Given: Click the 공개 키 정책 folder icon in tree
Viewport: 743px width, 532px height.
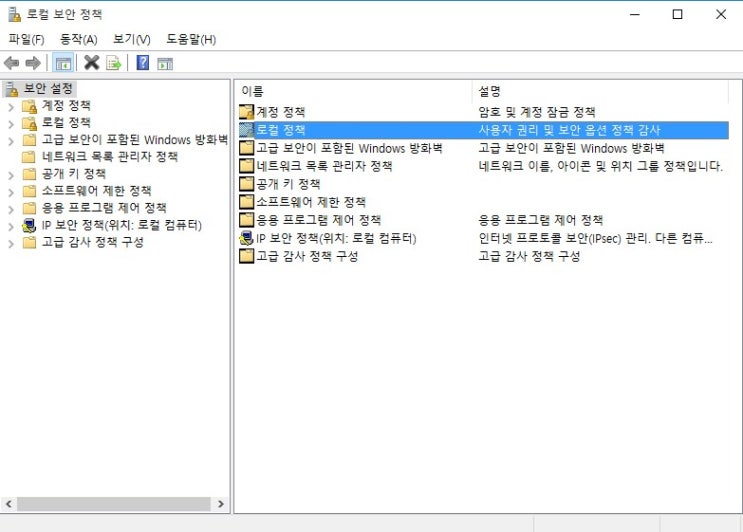Looking at the screenshot, I should coord(29,174).
